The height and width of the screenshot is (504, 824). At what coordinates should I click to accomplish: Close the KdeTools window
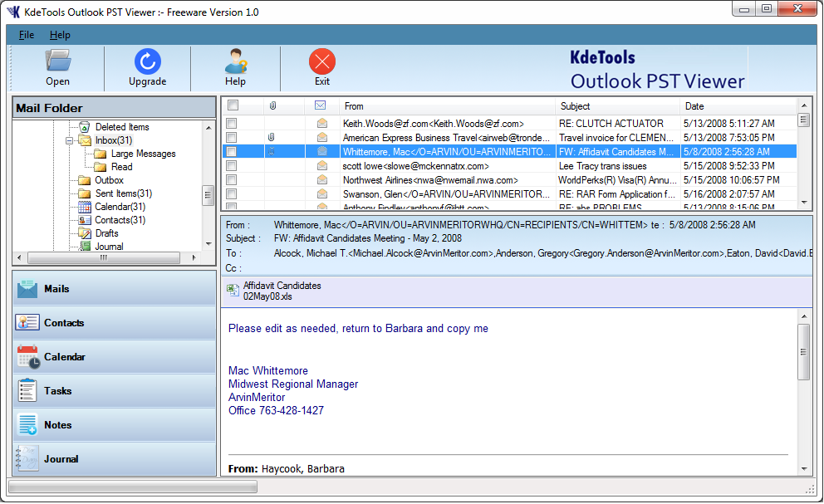(x=797, y=8)
